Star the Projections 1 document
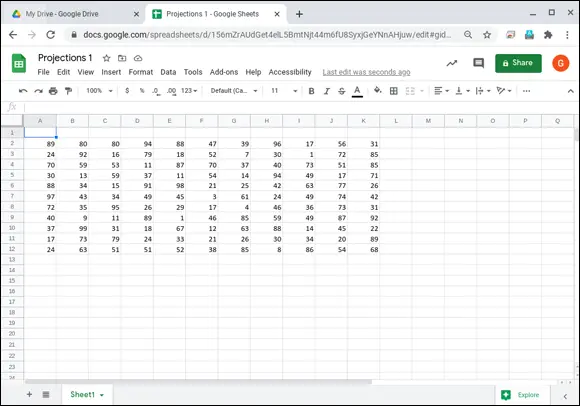 click(107, 58)
